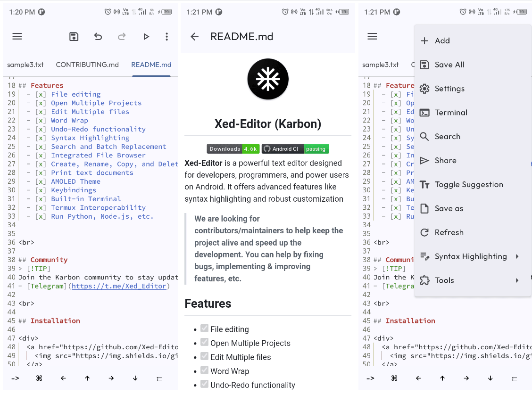Click the AMOLED Theme line in left editor
The image size is (532, 394).
(x=75, y=181)
